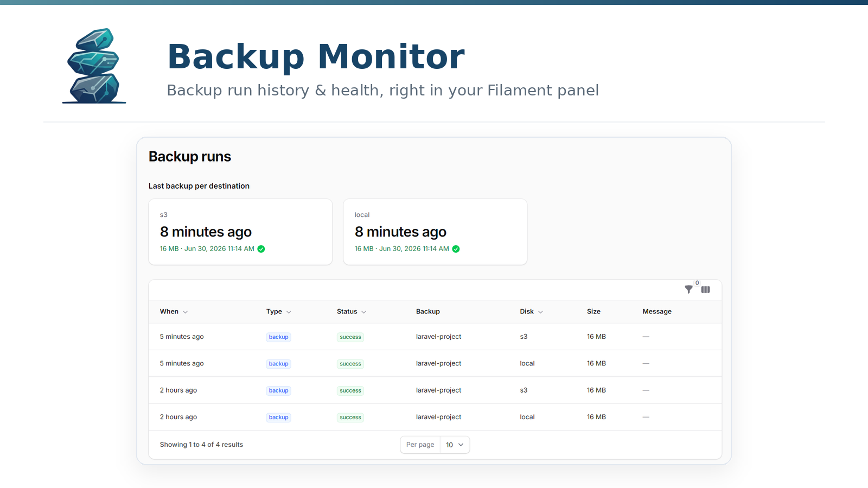Screen dimensions: 868x488
Task: Click 'Last backup per destination' label
Action: point(199,186)
